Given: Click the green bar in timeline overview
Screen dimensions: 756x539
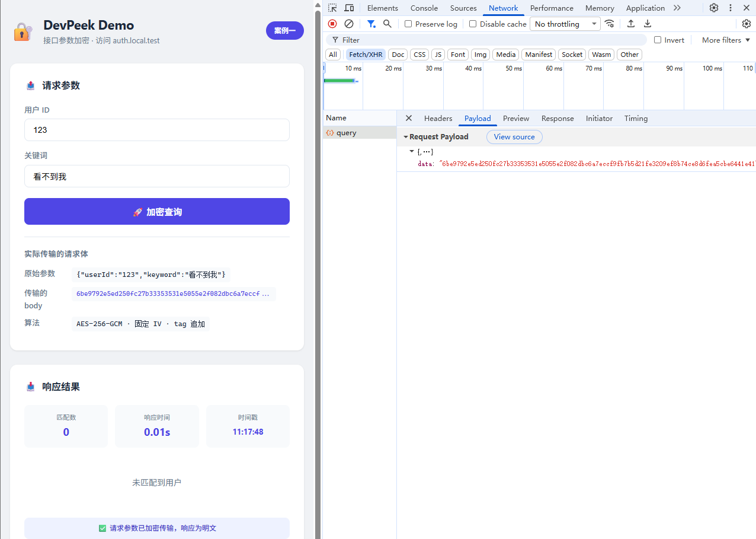Looking at the screenshot, I should [339, 81].
